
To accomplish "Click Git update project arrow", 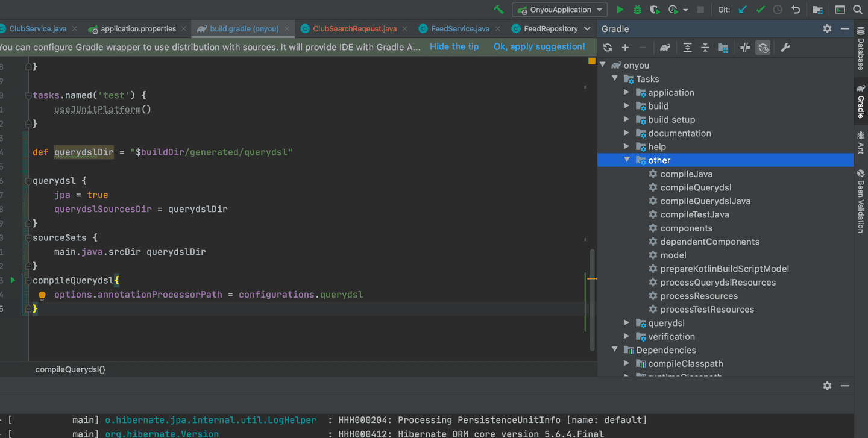I will tap(743, 10).
